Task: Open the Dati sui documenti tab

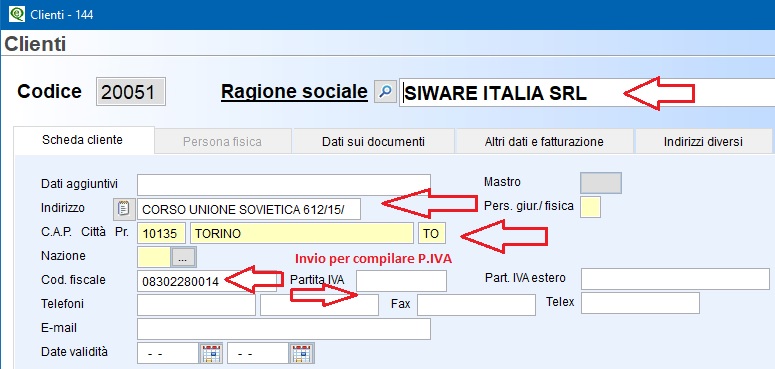Action: (373, 142)
